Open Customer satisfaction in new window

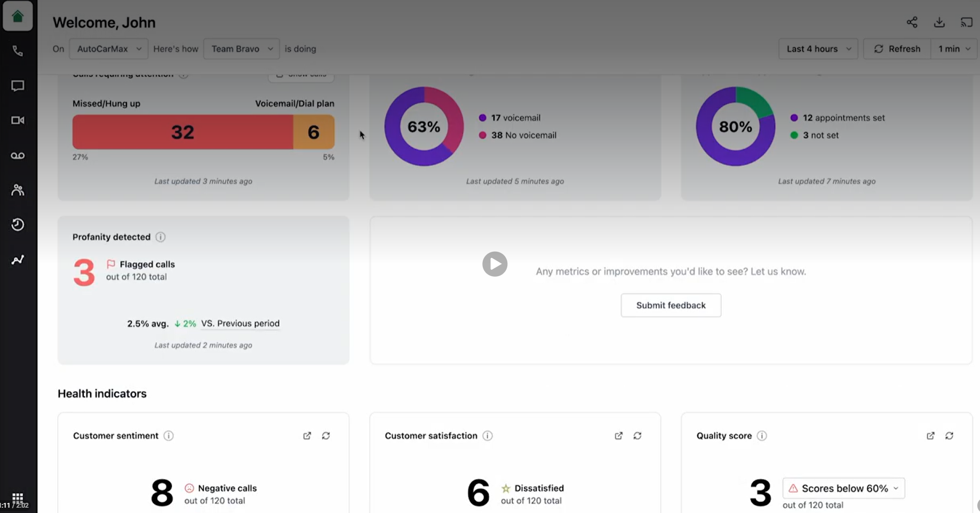(x=618, y=436)
